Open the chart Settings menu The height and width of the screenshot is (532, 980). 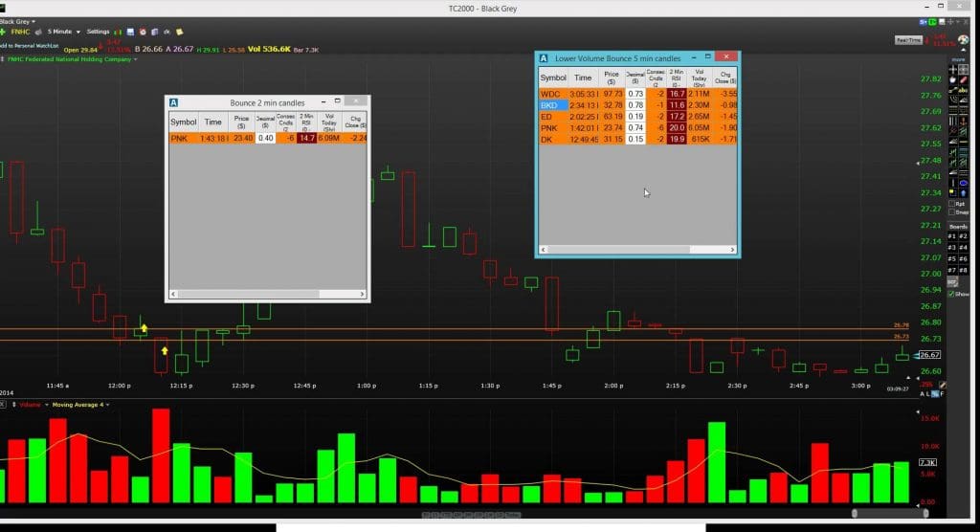coord(98,32)
